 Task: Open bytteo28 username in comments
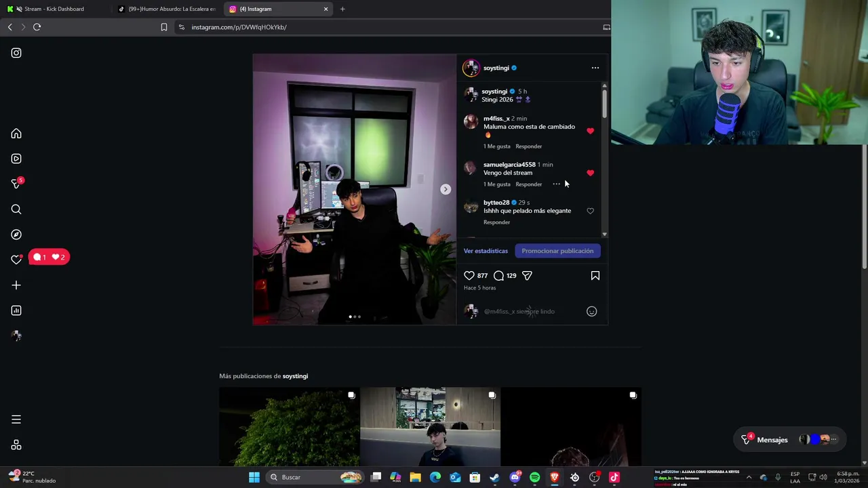496,203
